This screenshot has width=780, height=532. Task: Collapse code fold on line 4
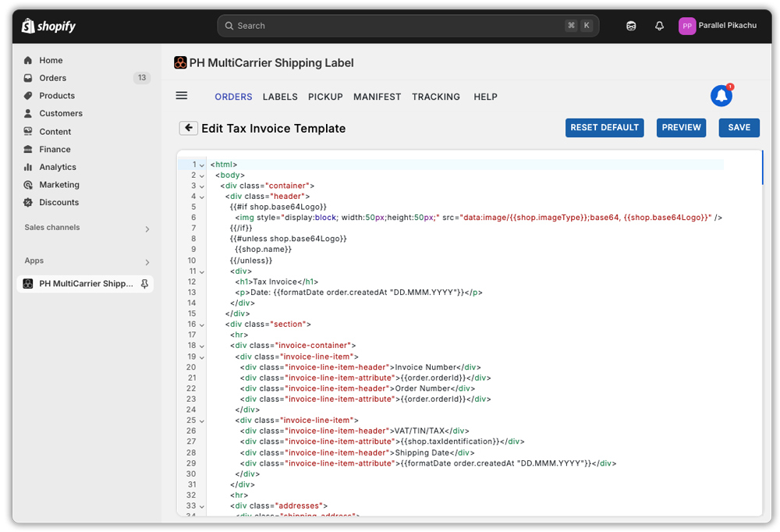click(x=202, y=197)
